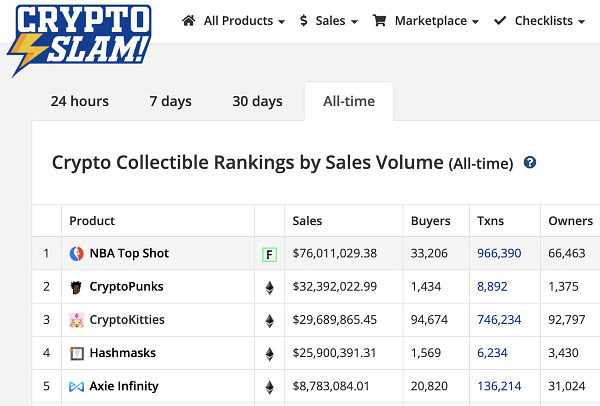Open the NBA Top Shot product link

coord(129,253)
